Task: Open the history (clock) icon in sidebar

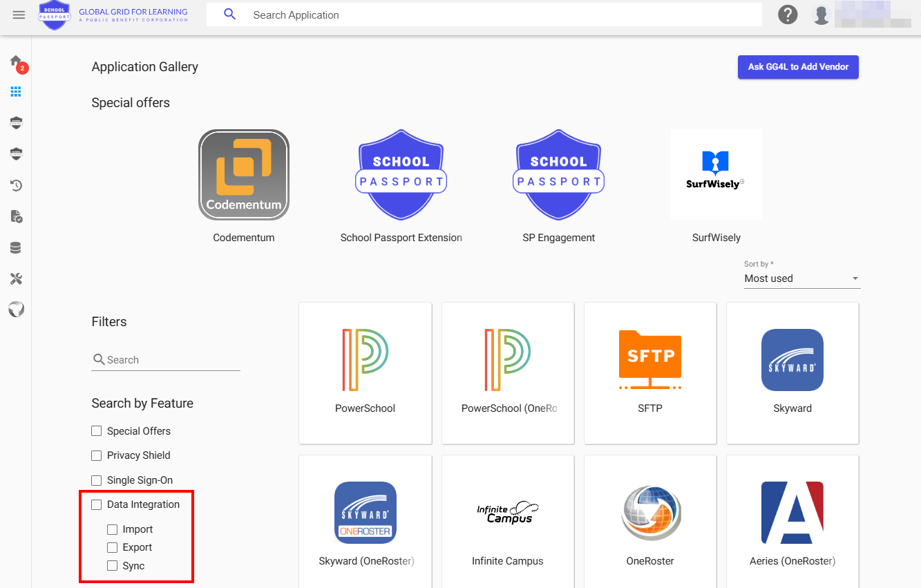Action: click(15, 185)
